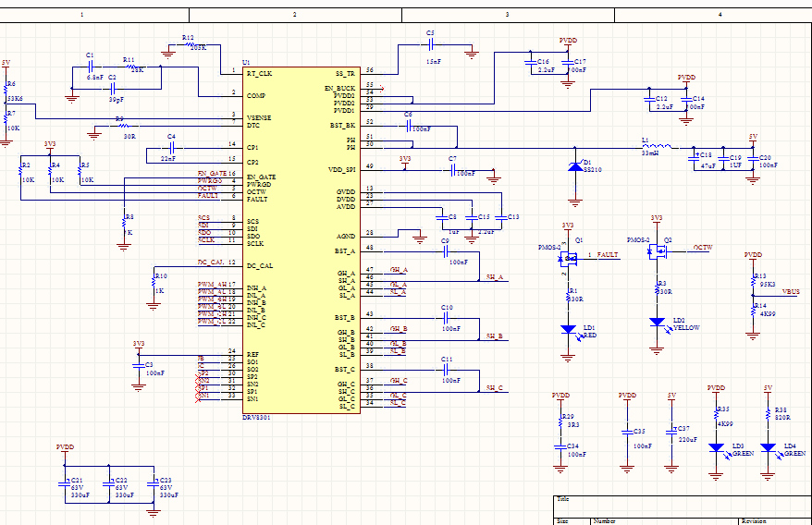The image size is (812, 525).
Task: Click the AGND pin label
Action: pos(346,237)
